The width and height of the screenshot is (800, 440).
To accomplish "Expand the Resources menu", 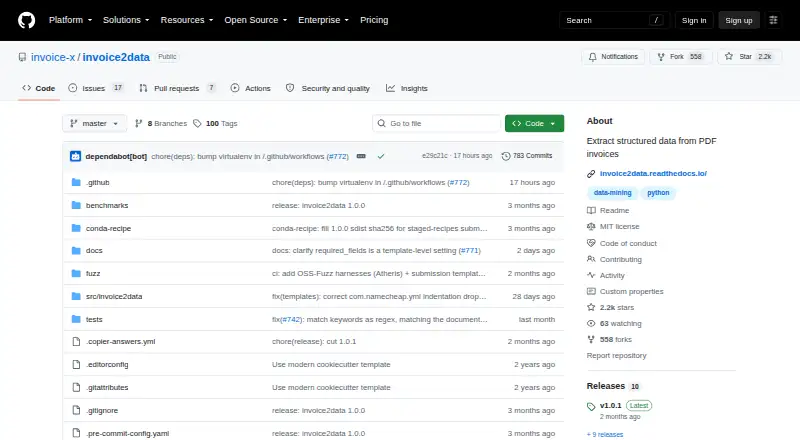I will click(x=187, y=20).
